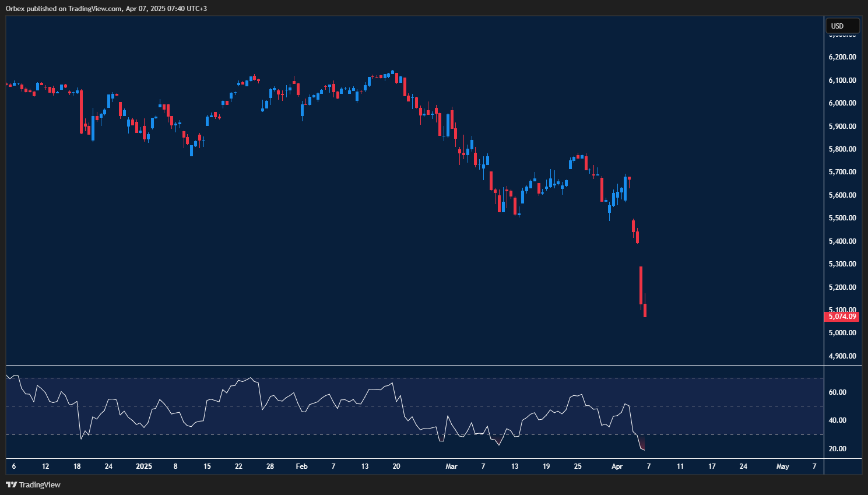Select the 6,200.00 price axis label
Viewport: 868px width, 495px height.
point(842,57)
